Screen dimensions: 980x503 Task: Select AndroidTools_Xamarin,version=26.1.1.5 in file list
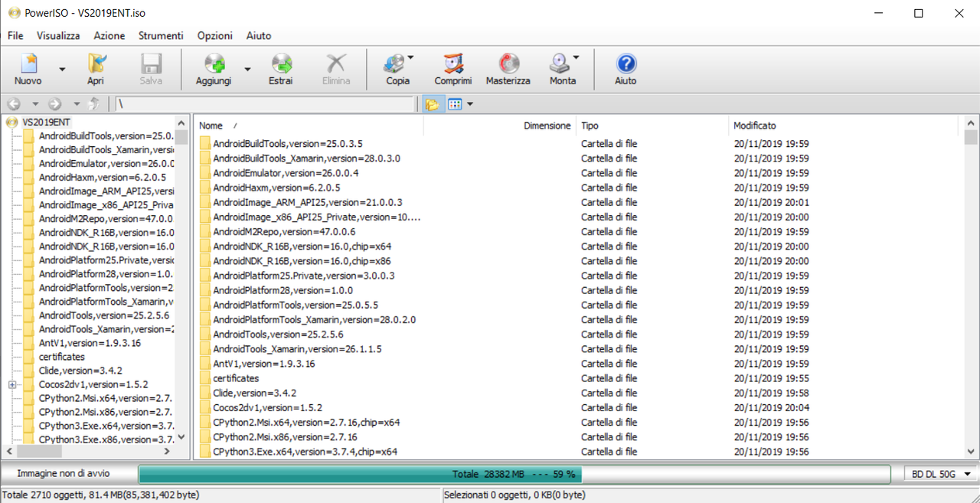(297, 349)
